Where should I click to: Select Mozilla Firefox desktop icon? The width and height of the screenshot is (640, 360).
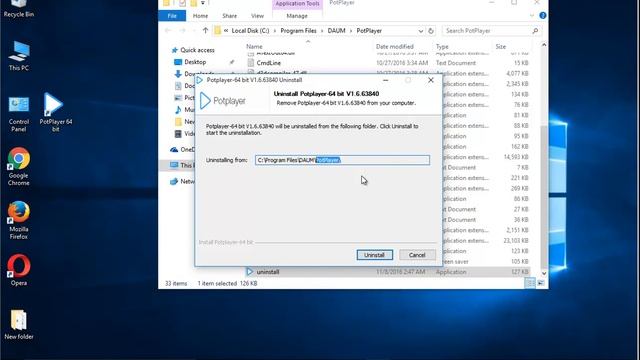point(19,220)
